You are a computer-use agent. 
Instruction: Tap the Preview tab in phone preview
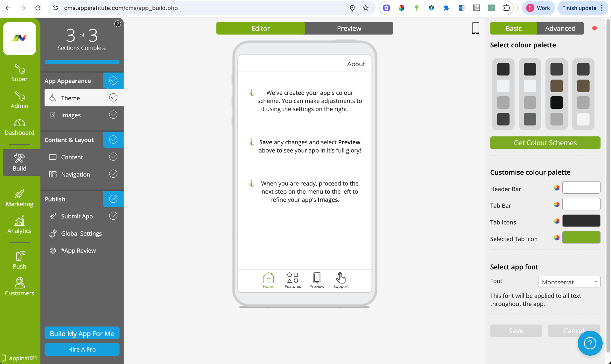tap(317, 280)
